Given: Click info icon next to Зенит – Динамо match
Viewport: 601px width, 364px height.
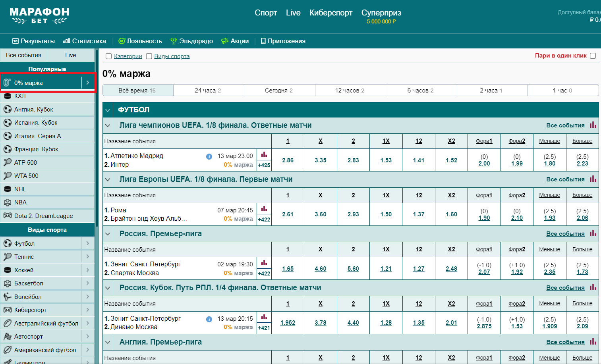Looking at the screenshot, I should pyautogui.click(x=209, y=319).
